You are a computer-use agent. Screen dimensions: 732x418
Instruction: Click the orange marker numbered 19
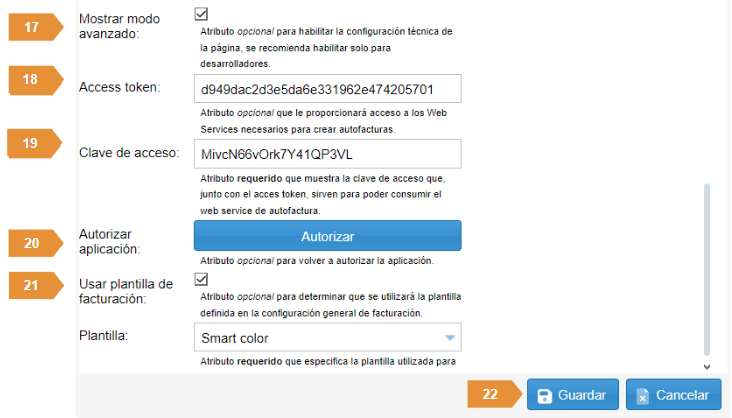pyautogui.click(x=35, y=143)
